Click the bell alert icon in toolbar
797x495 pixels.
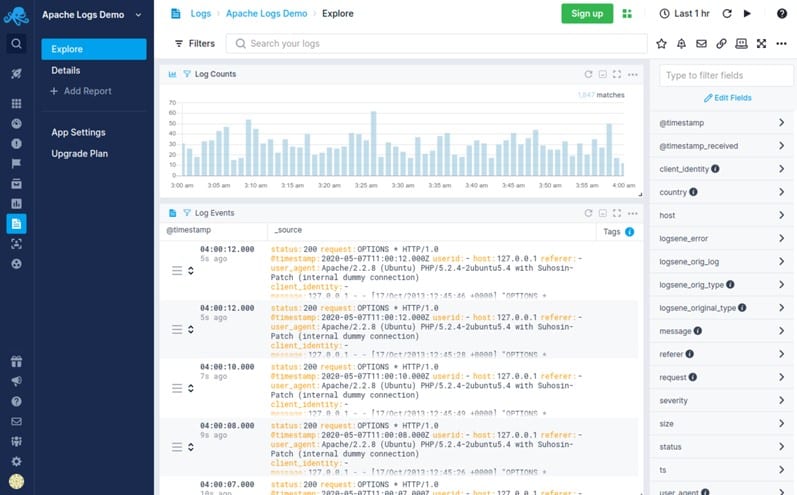[682, 44]
